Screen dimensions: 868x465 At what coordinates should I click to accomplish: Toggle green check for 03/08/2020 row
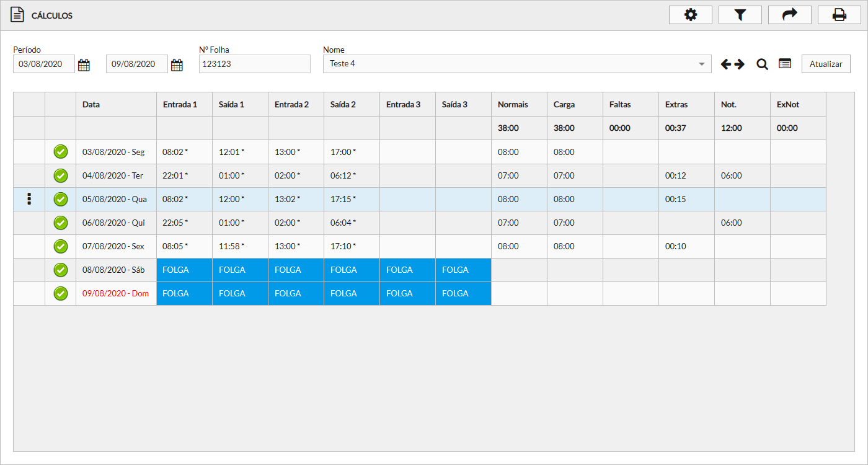pyautogui.click(x=60, y=152)
